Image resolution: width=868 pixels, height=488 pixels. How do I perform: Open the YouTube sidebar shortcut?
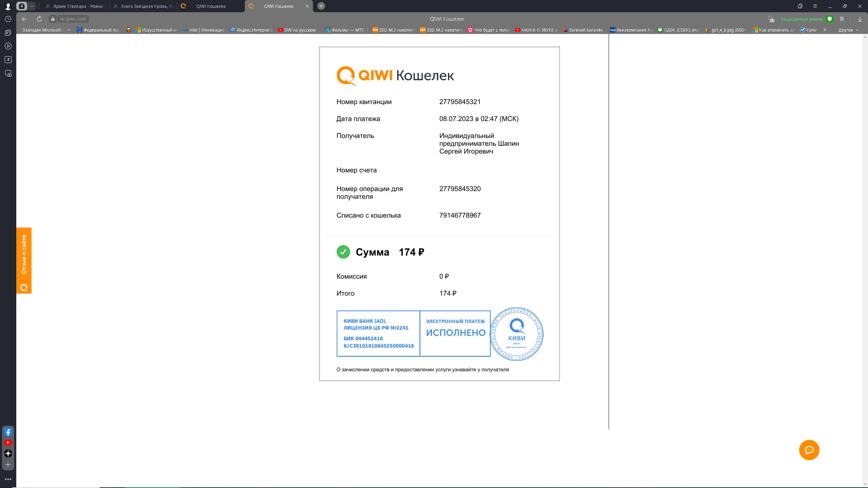[x=8, y=443]
